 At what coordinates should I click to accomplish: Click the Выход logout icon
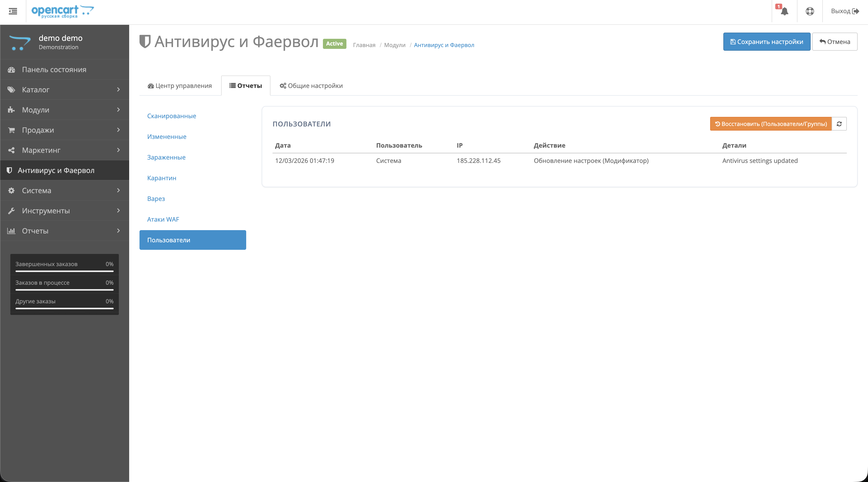pos(855,11)
